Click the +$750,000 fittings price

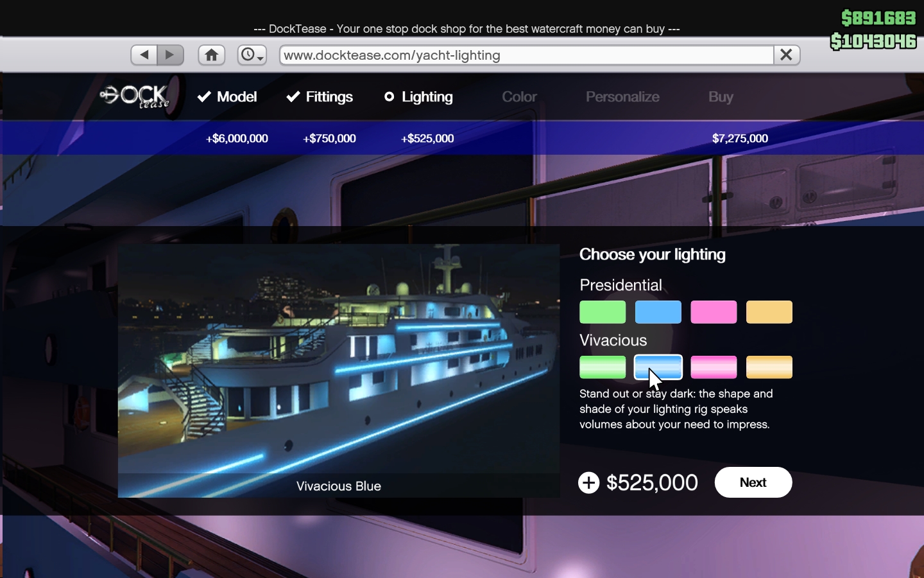[329, 139]
